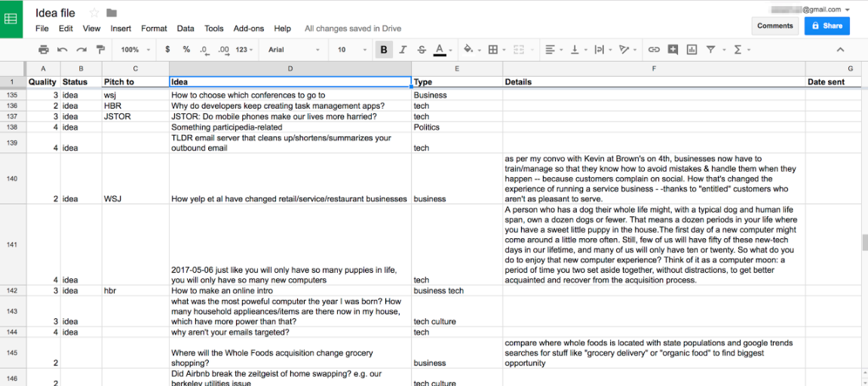
Task: Open the 123 number format dropdown
Action: click(x=244, y=50)
